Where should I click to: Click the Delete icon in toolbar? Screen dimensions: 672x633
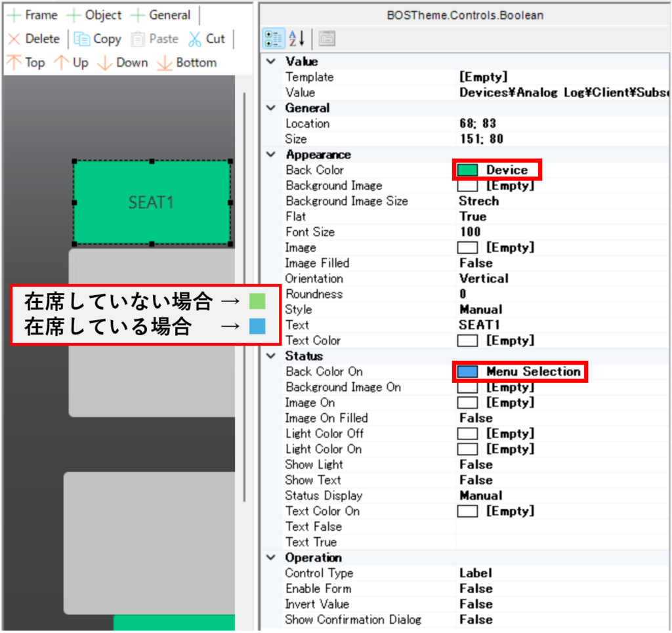[x=14, y=39]
